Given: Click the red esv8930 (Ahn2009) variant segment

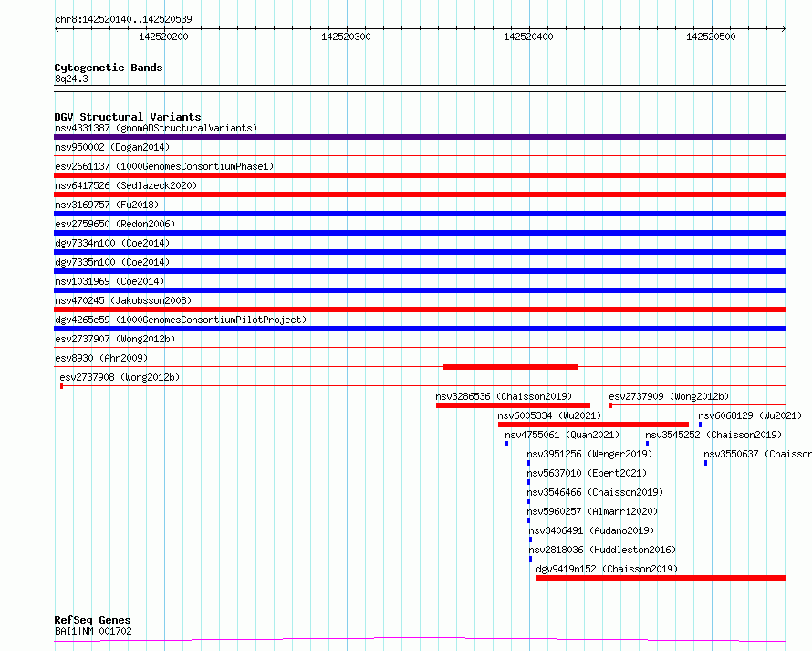Looking at the screenshot, I should click(x=510, y=367).
